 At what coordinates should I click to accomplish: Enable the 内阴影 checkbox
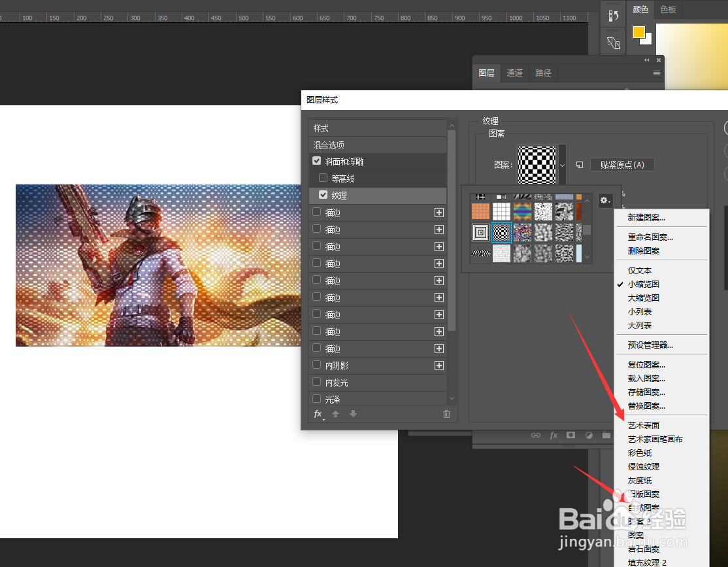pyautogui.click(x=317, y=365)
